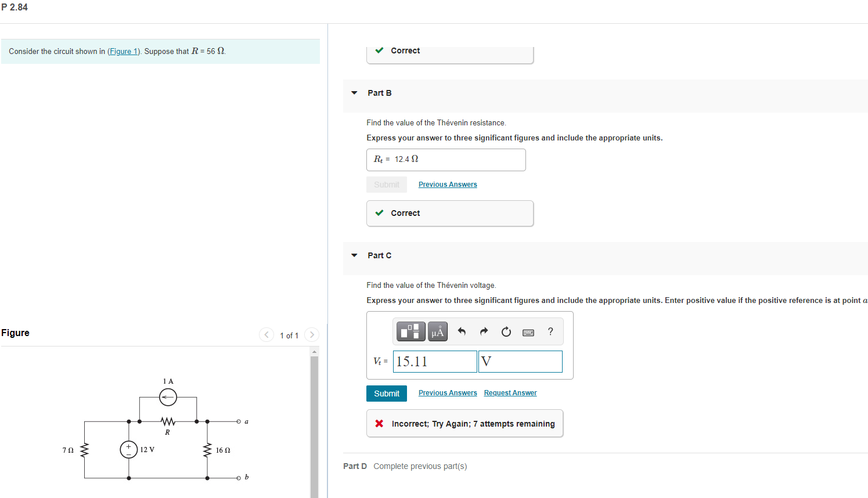Open the Figure 1 link

[124, 51]
